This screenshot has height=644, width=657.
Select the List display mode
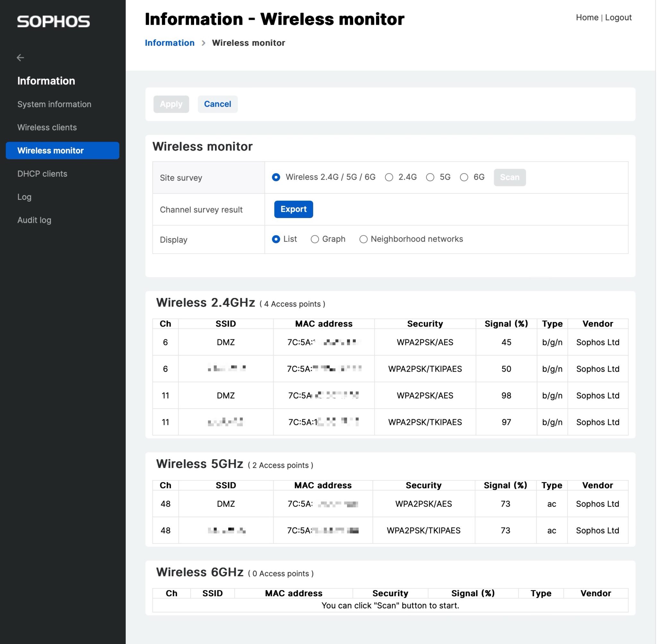point(276,239)
